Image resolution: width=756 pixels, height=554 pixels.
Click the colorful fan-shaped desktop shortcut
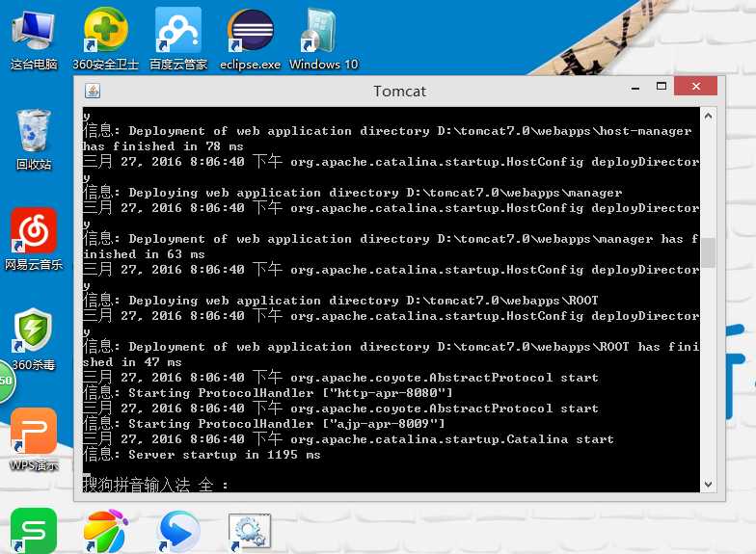point(106,532)
